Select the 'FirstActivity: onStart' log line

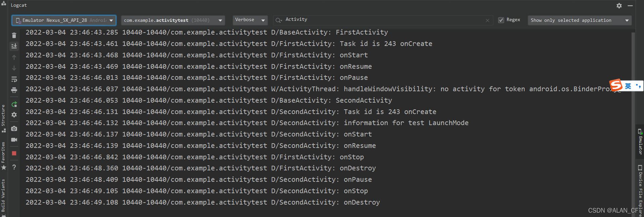click(197, 55)
